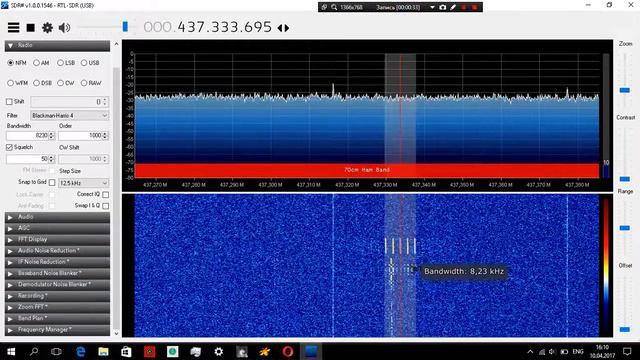Open the Filter type dropdown (Blackman-Harris 4)
Screen dimensions: 640x360
coord(69,116)
